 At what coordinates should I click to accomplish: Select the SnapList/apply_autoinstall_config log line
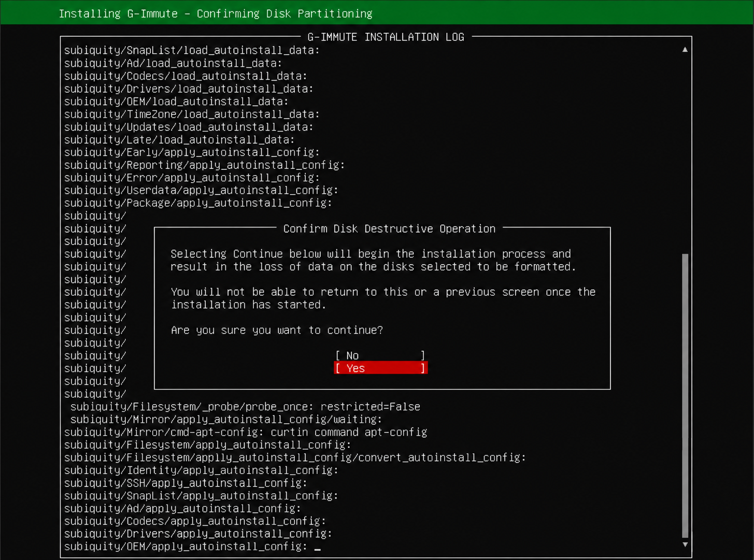point(201,496)
